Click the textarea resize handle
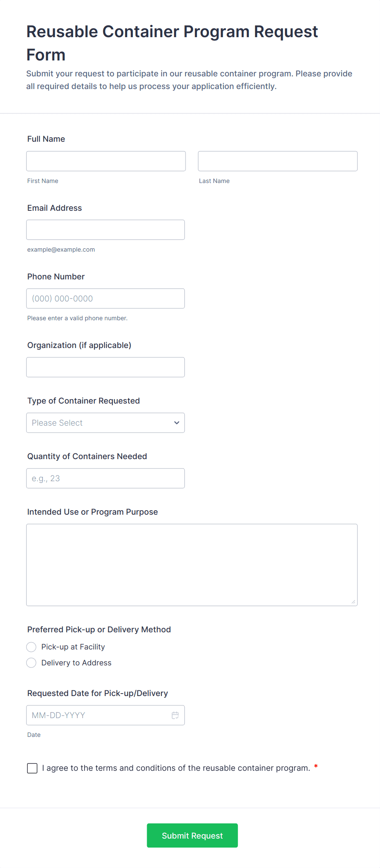380x868 pixels. [x=353, y=601]
